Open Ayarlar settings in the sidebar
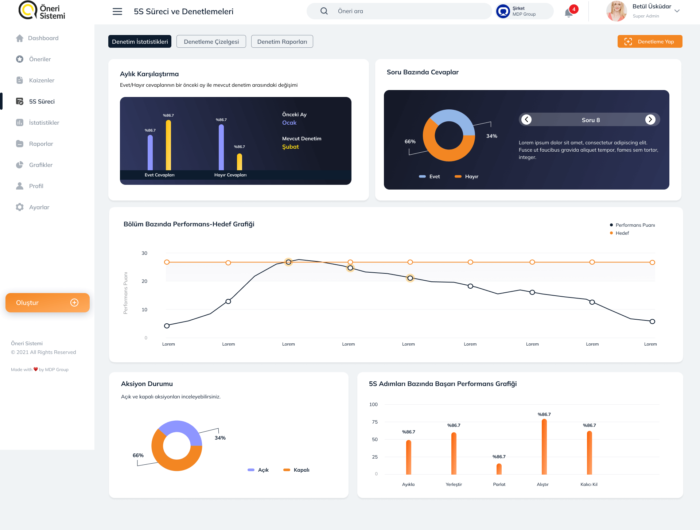 pyautogui.click(x=37, y=207)
